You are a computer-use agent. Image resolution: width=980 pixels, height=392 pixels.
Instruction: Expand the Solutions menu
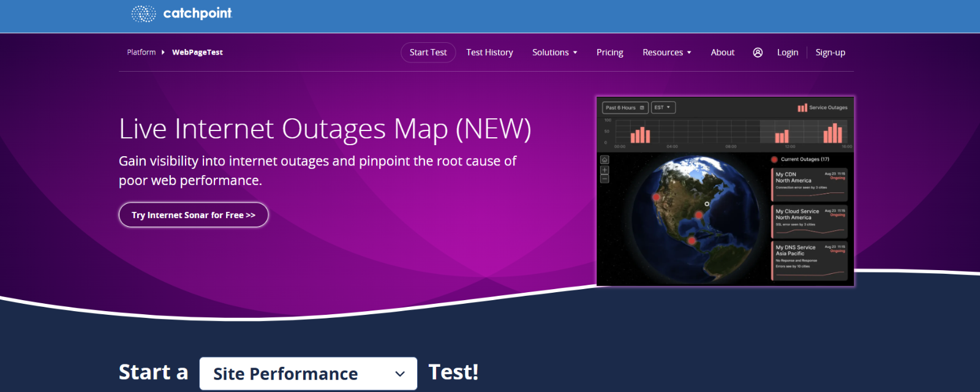coord(555,53)
